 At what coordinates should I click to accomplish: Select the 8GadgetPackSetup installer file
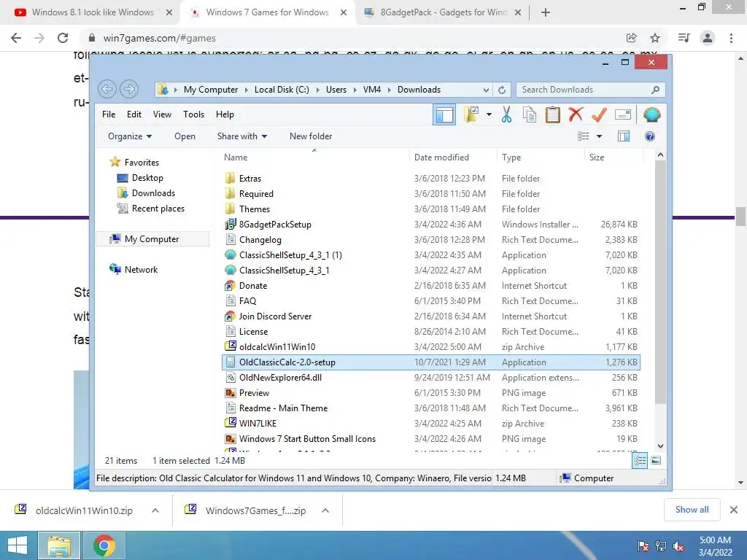click(275, 225)
